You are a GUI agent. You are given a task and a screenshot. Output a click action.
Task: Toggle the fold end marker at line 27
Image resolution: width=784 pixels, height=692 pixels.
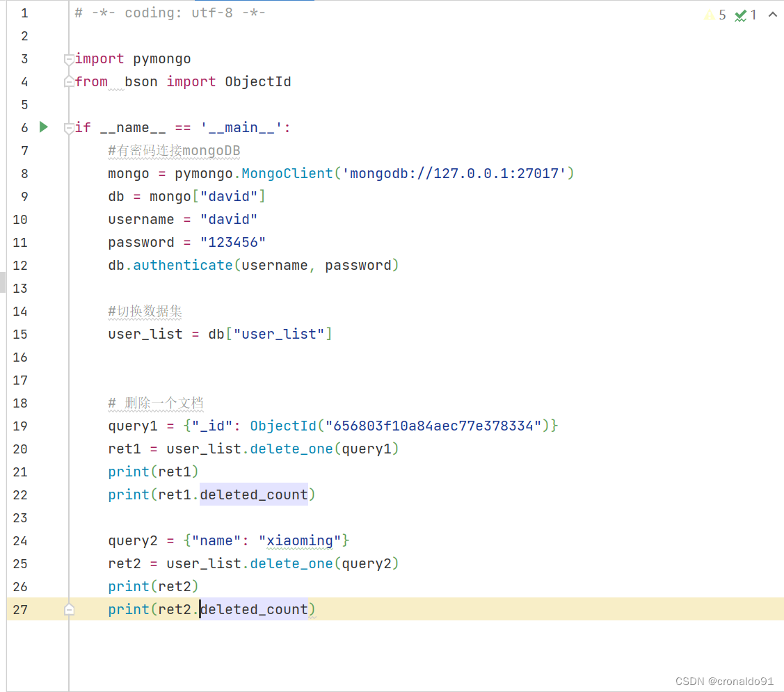[69, 609]
